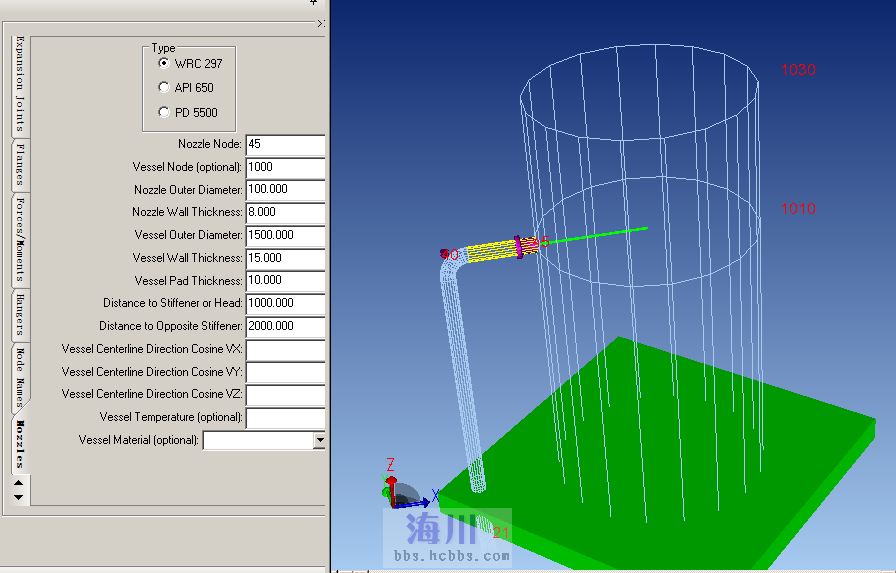Click the Vessel Wall Thickness field
The width and height of the screenshot is (896, 573).
(285, 258)
